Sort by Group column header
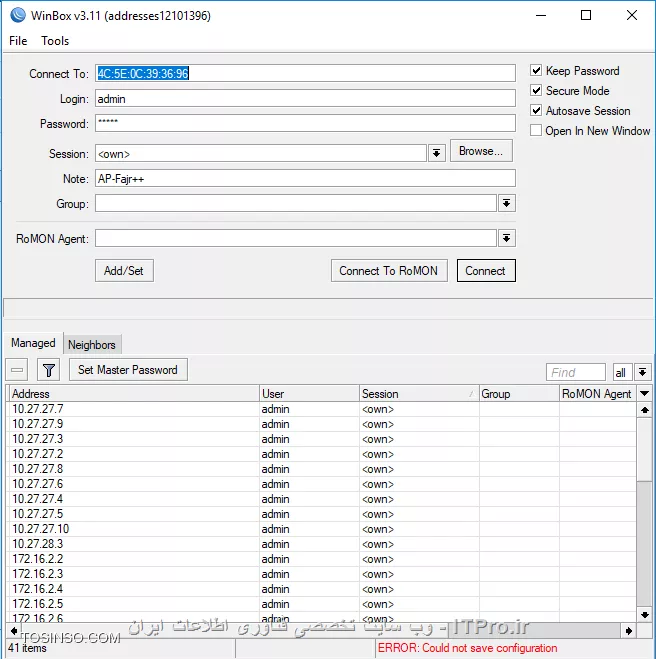Viewport: 656px width, 659px height. (x=519, y=394)
